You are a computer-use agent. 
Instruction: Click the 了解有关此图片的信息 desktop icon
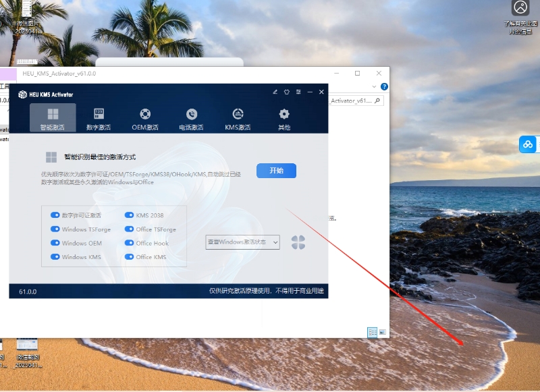click(520, 18)
